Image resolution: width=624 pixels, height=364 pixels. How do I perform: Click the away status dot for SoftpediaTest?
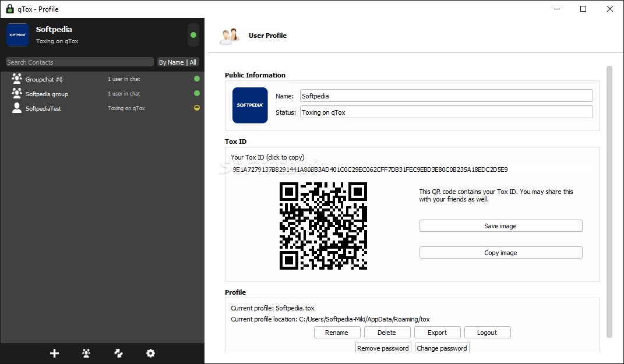pyautogui.click(x=196, y=108)
